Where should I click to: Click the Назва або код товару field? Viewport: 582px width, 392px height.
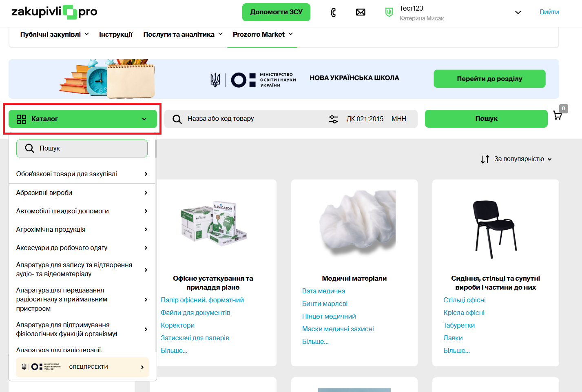tap(253, 119)
